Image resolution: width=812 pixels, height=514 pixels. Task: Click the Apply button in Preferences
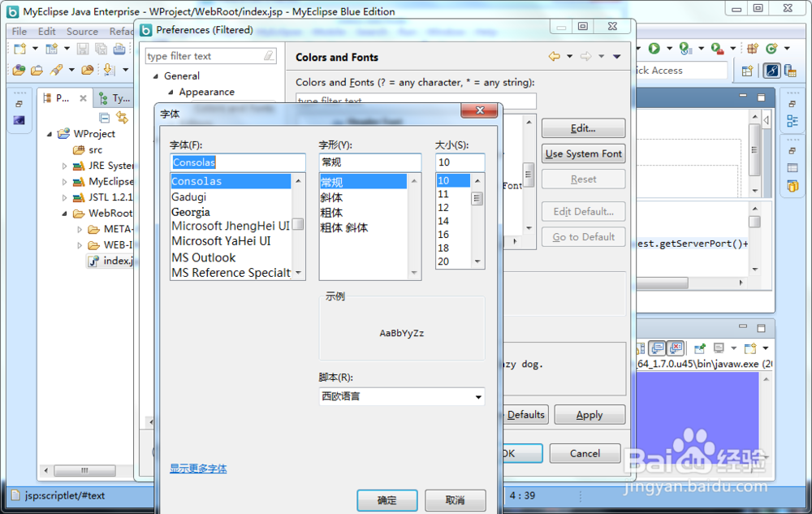tap(590, 415)
